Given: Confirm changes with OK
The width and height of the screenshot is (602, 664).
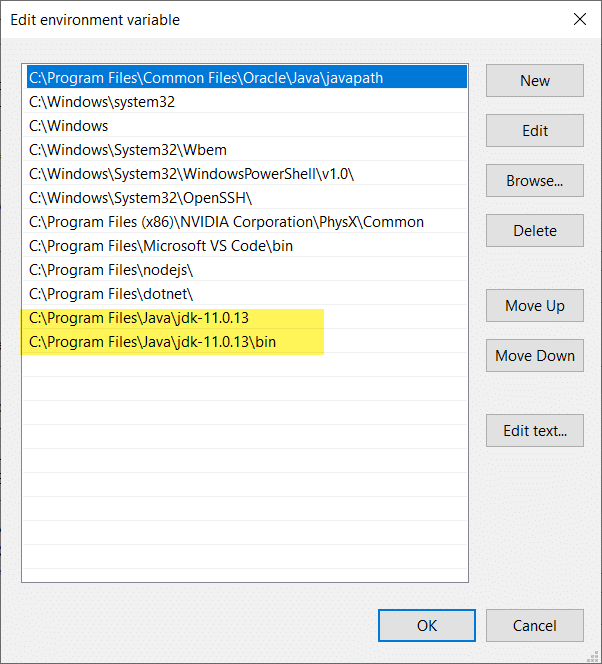Looking at the screenshot, I should click(427, 625).
